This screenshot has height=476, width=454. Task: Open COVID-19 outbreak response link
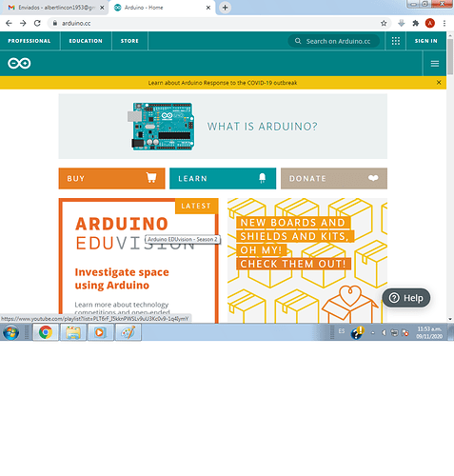[223, 83]
